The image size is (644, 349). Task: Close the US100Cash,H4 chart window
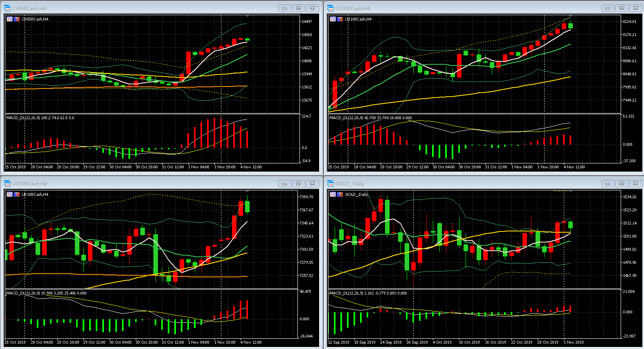click(x=635, y=8)
